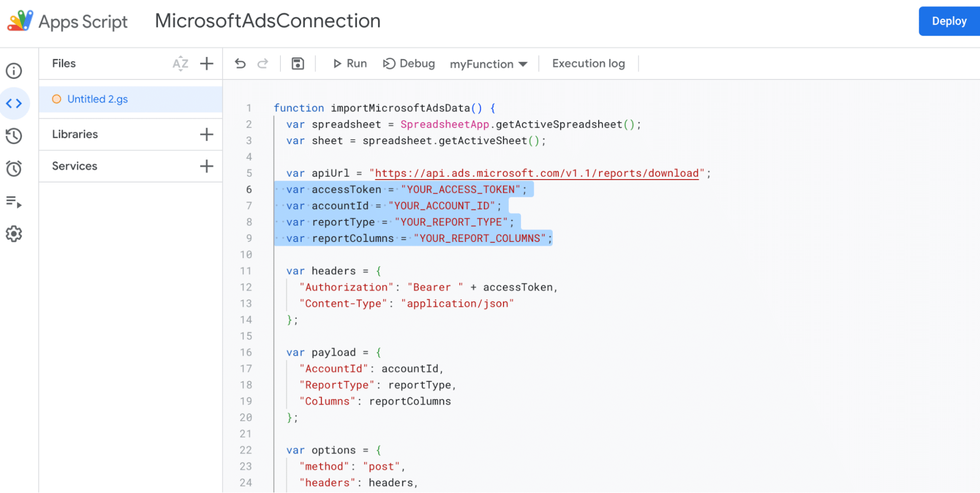Click the Apps Script product name
This screenshot has height=493, width=980.
click(83, 22)
